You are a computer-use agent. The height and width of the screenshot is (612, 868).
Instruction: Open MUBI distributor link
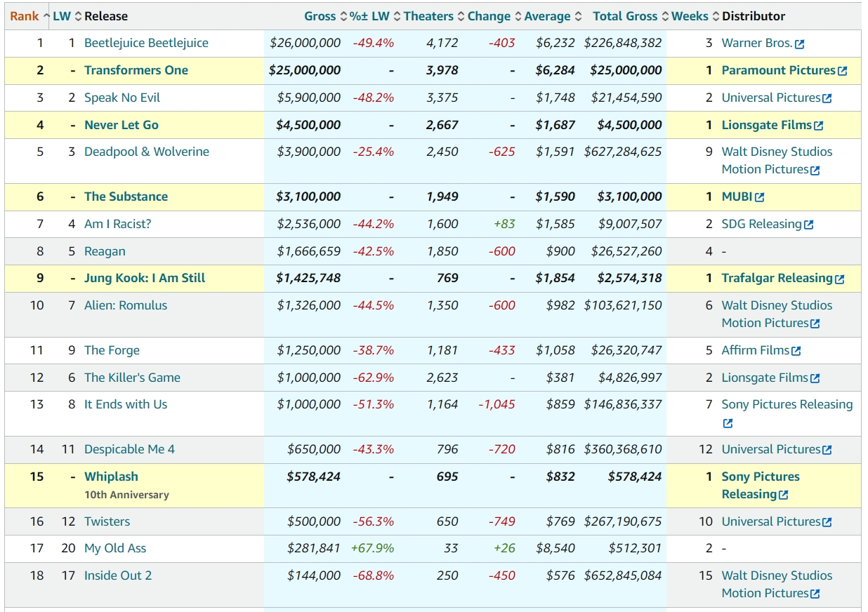click(x=737, y=197)
